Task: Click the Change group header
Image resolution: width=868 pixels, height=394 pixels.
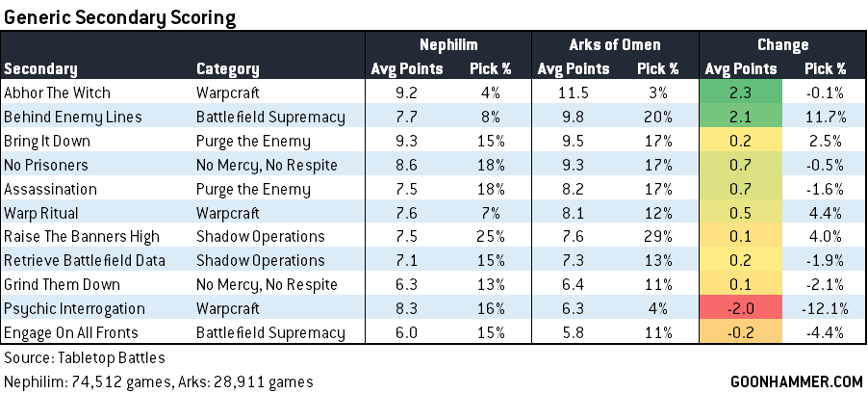Action: point(782,45)
